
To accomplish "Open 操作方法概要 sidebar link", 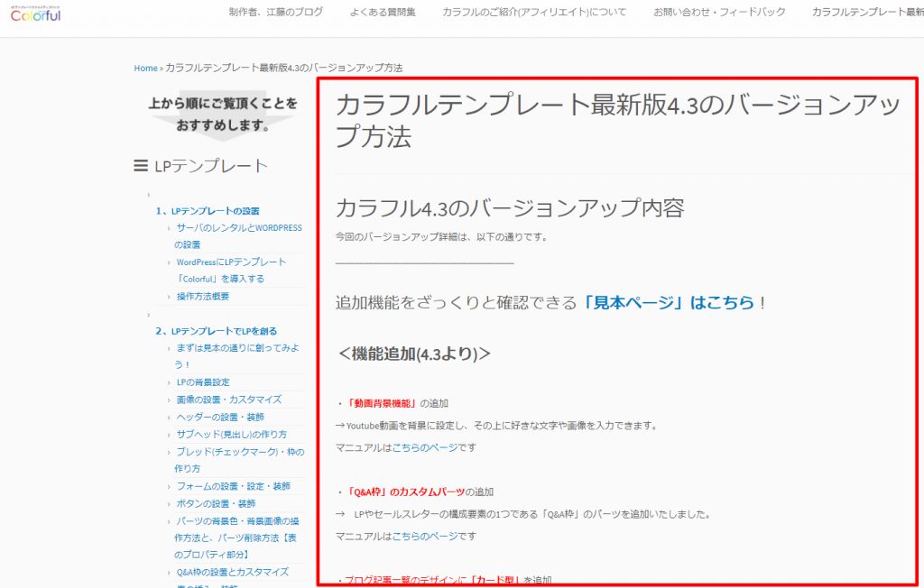I will coord(203,297).
